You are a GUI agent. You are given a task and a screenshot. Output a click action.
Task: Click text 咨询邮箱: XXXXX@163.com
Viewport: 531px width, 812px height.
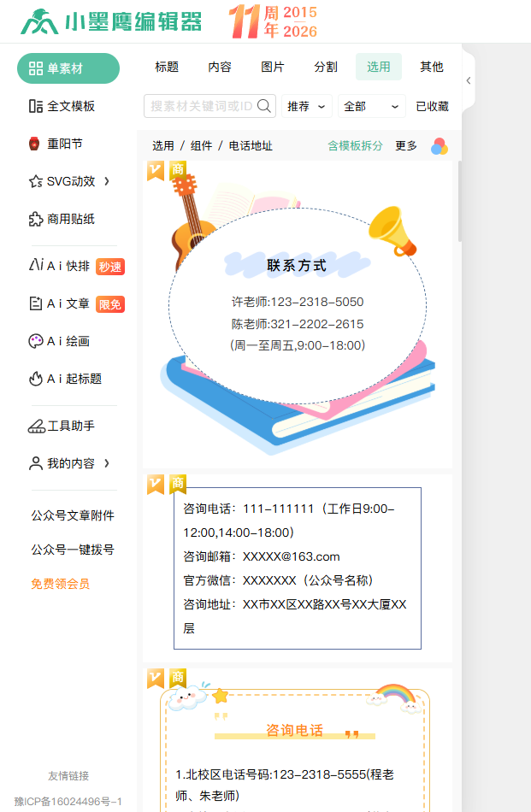coord(262,556)
